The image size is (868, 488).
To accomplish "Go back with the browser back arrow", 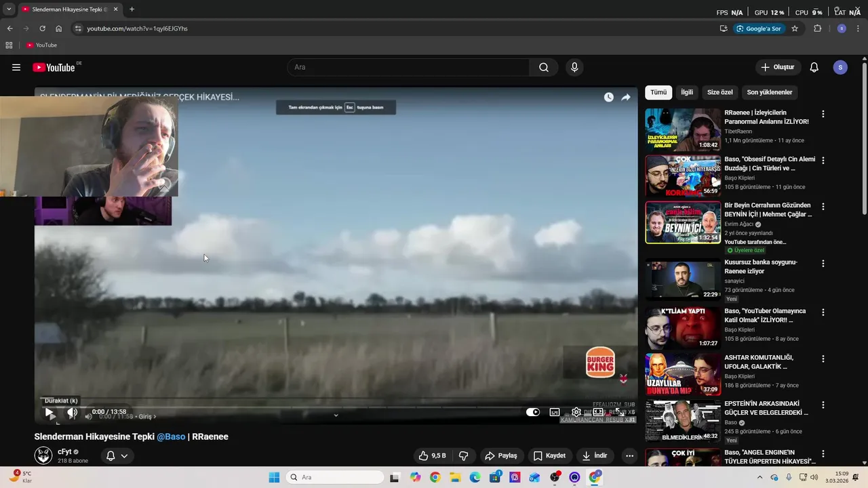I will coord(9,28).
